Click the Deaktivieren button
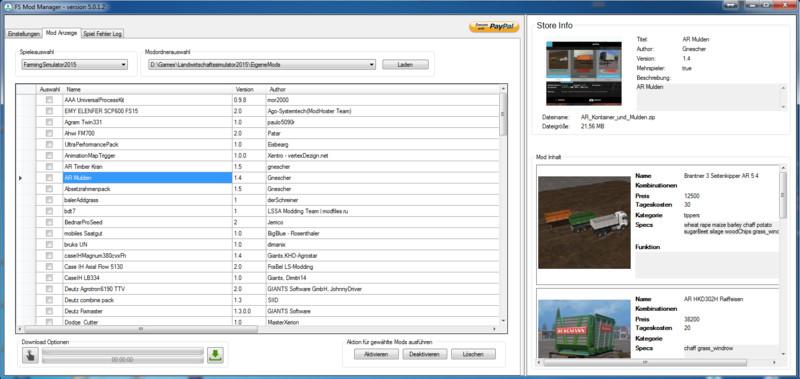Viewport: 800px width, 379px height. 425,354
